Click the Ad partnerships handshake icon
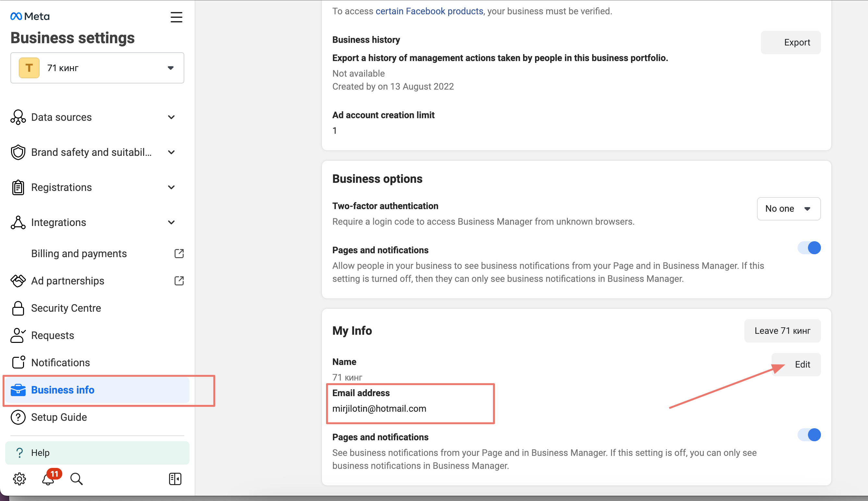This screenshot has height=501, width=868. (18, 281)
